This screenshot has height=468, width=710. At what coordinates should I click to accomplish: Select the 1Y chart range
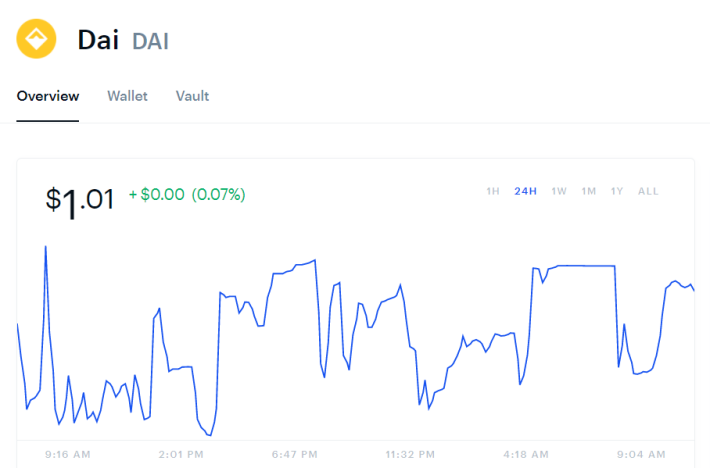[617, 191]
